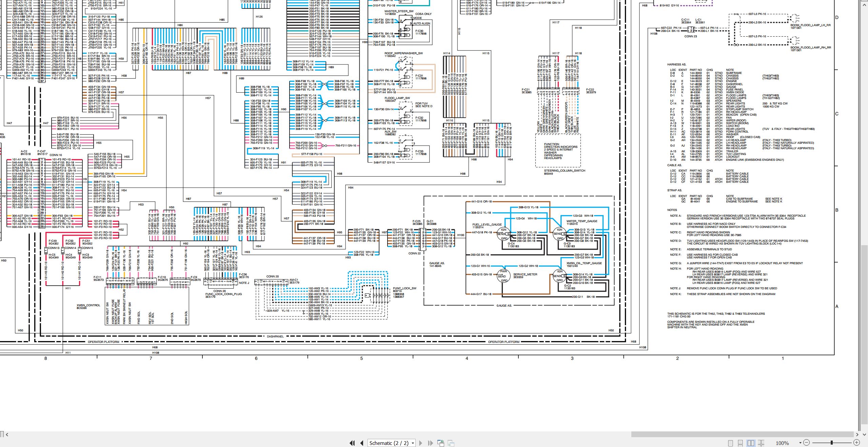Click the FUNC_LOCK_SW label
This screenshot has width=868, height=447.
[x=405, y=288]
